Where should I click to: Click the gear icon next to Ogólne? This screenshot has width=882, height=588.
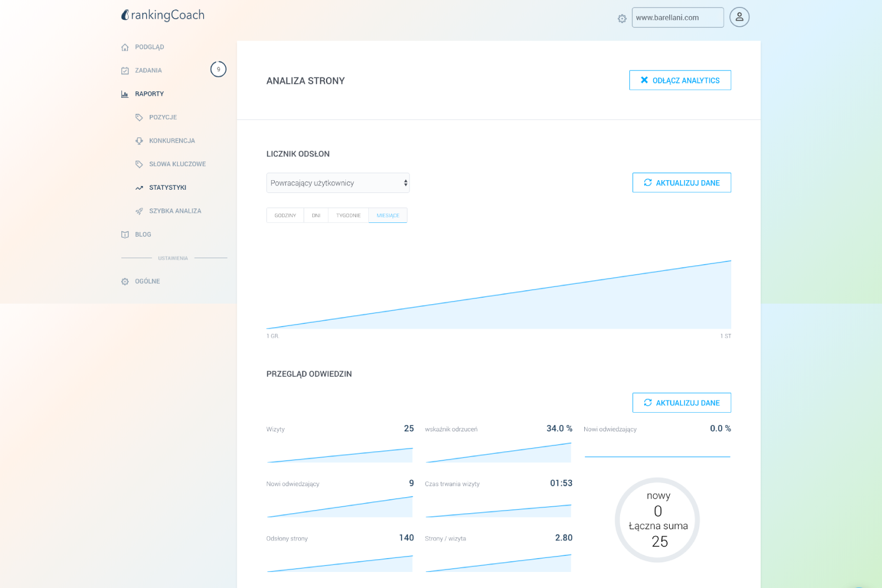pos(125,282)
